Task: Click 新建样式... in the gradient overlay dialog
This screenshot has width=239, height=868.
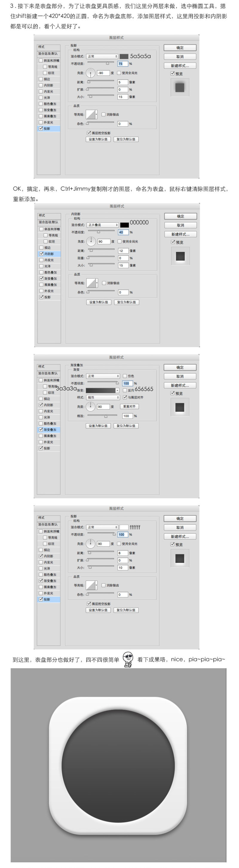Action: pos(180,385)
